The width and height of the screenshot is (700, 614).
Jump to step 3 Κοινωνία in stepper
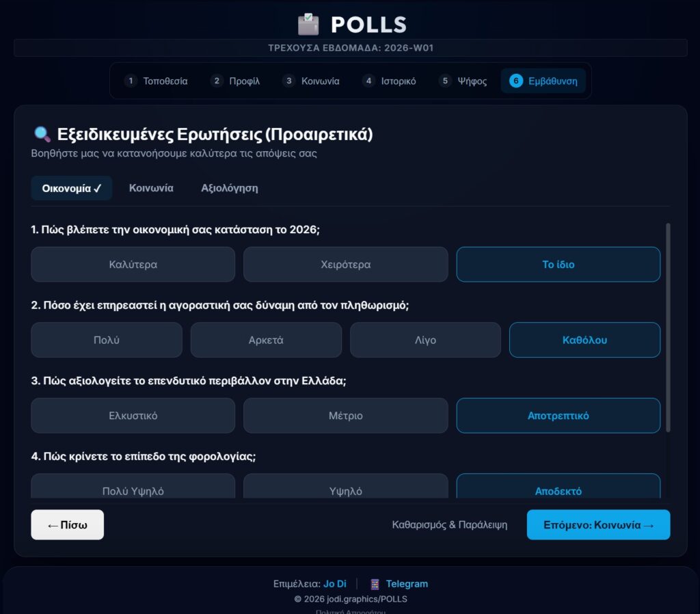(x=311, y=81)
